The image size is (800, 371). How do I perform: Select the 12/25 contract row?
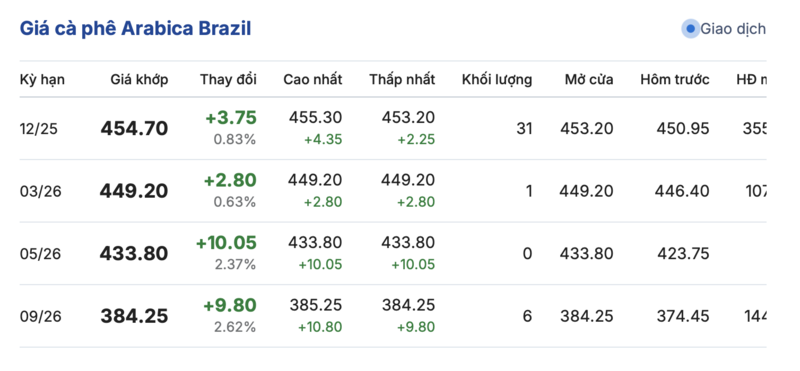393,128
